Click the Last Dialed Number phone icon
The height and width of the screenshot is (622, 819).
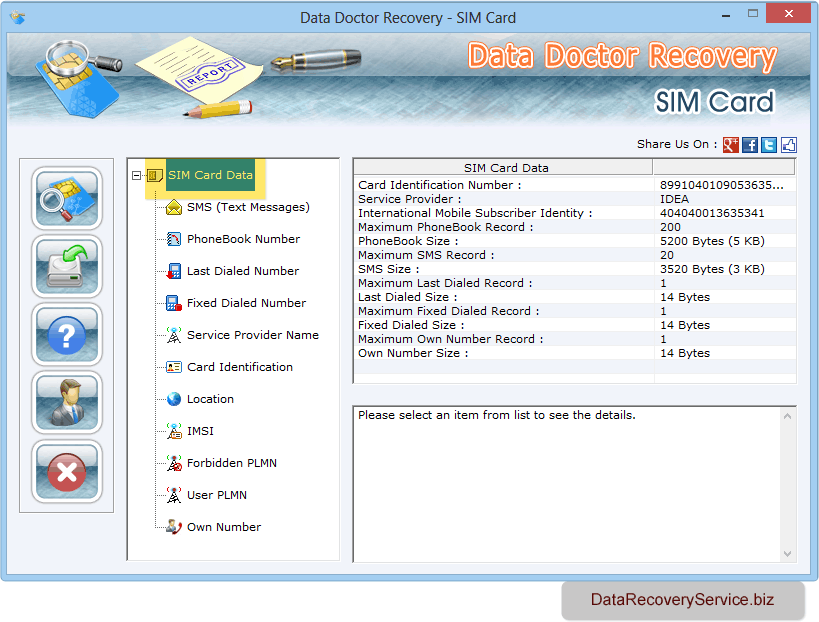coord(174,272)
